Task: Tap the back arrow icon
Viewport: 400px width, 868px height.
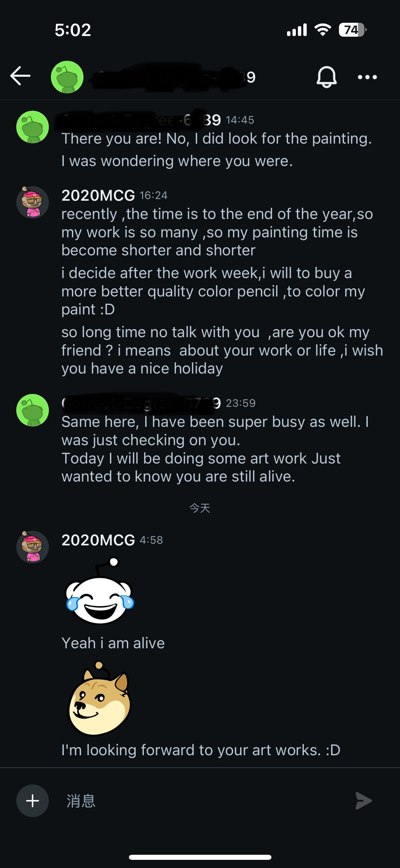Action: click(x=20, y=76)
